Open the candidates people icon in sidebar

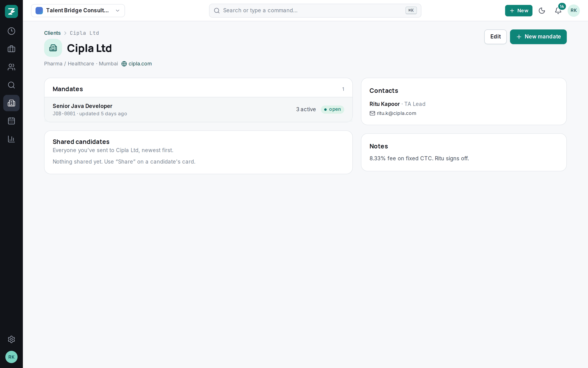[11, 67]
